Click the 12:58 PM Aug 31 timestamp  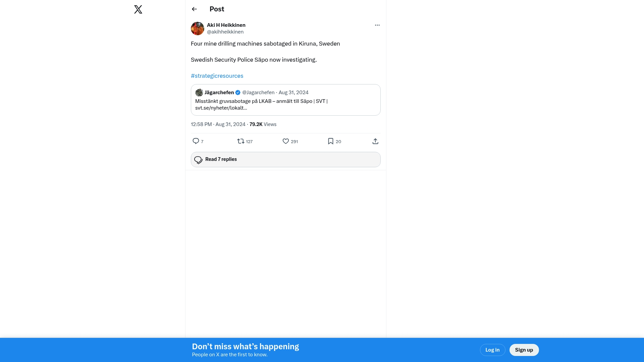218,124
